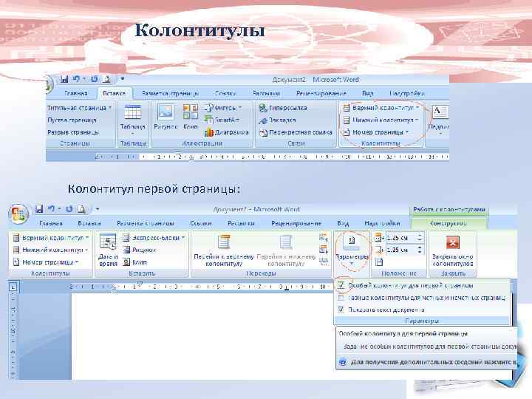Click Разрыв страницы in the upper window
The image size is (532, 399).
pos(73,132)
